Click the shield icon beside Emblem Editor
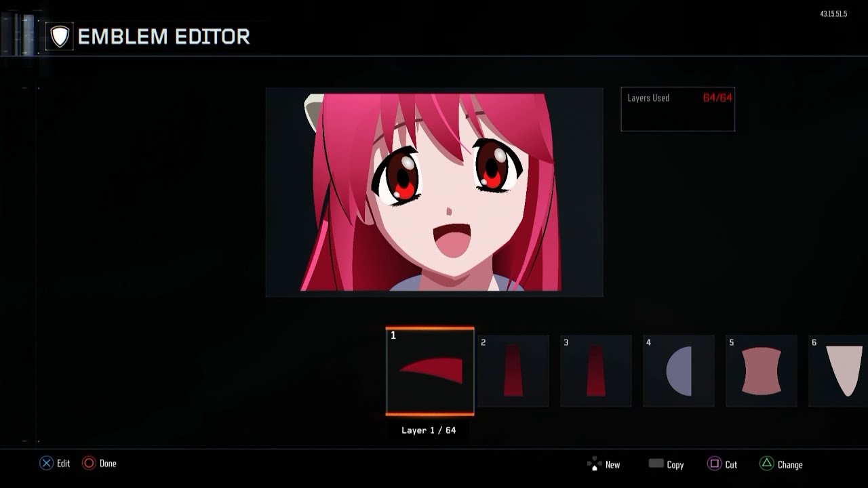 pyautogui.click(x=60, y=37)
